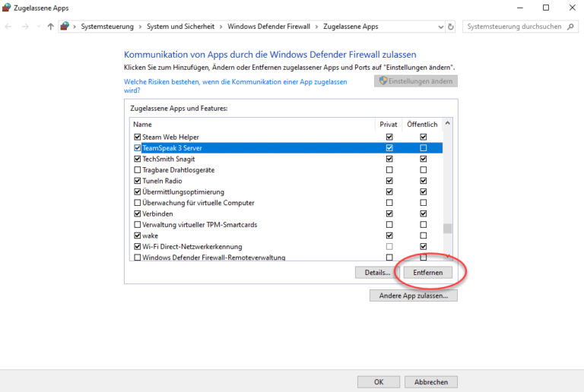Refresh the Zugelassene Apps page

point(451,27)
